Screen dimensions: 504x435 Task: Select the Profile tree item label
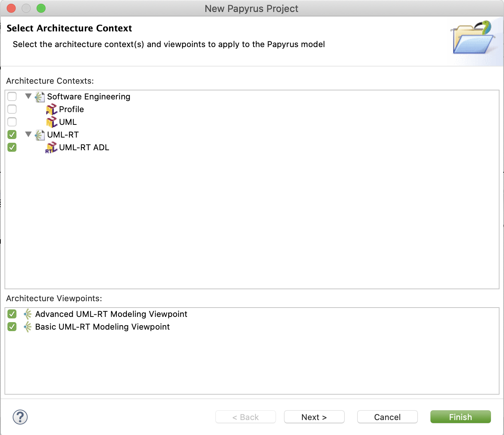click(71, 109)
